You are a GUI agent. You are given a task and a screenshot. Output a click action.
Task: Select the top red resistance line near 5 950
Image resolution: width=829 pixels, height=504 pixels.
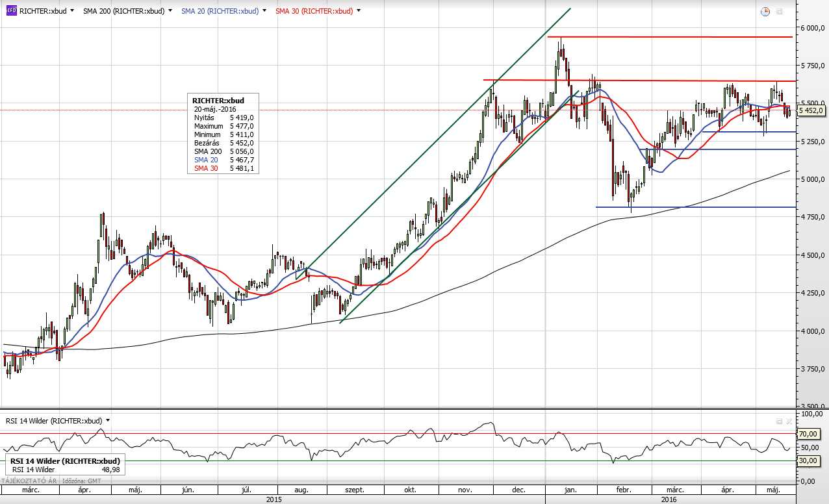coord(669,37)
